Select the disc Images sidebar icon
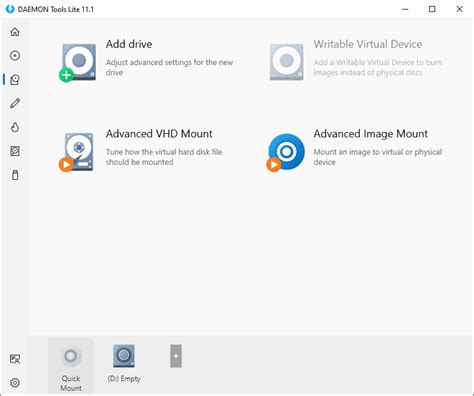This screenshot has height=396, width=474. (x=15, y=56)
